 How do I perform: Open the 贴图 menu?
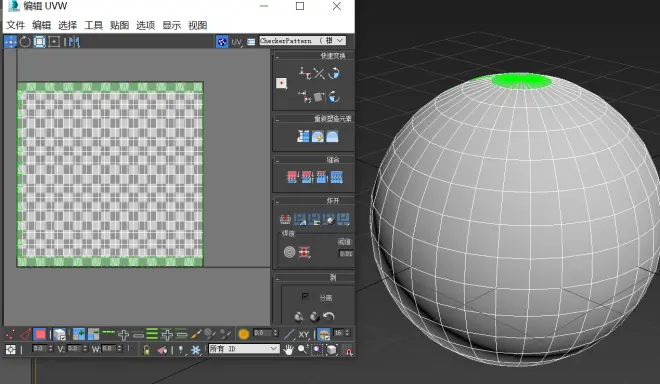120,25
